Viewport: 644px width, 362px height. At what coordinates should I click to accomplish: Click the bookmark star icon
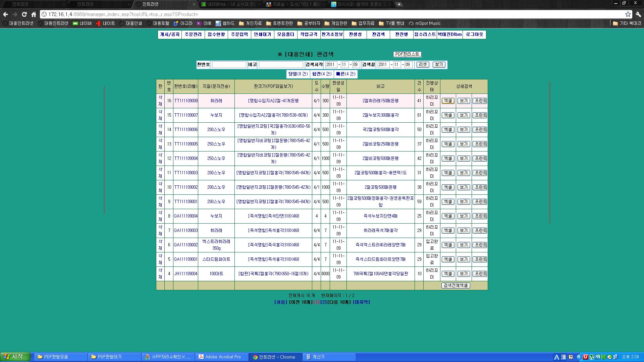pos(628,14)
